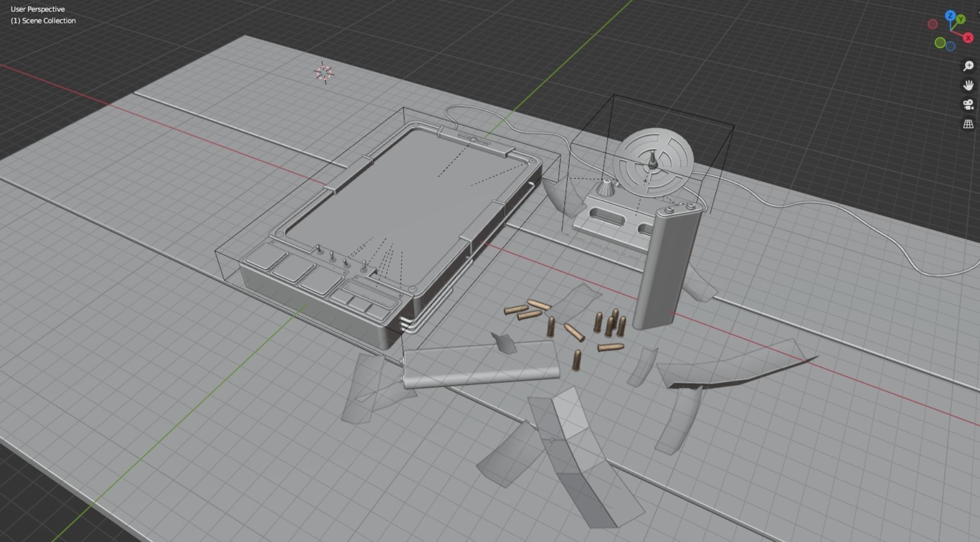The image size is (980, 542).
Task: Click the negative Z axis sphere on the gizmo
Action: (x=950, y=46)
